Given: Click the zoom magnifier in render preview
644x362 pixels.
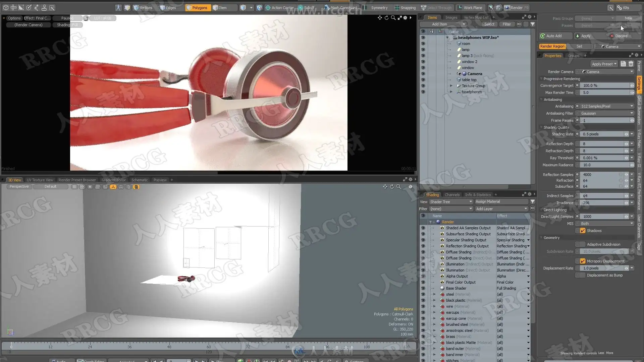Looking at the screenshot, I should tap(393, 18).
